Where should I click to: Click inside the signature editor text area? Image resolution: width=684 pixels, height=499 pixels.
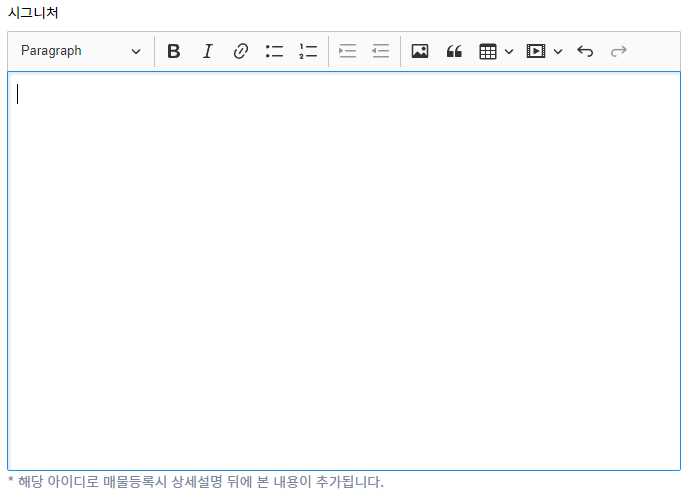point(343,270)
